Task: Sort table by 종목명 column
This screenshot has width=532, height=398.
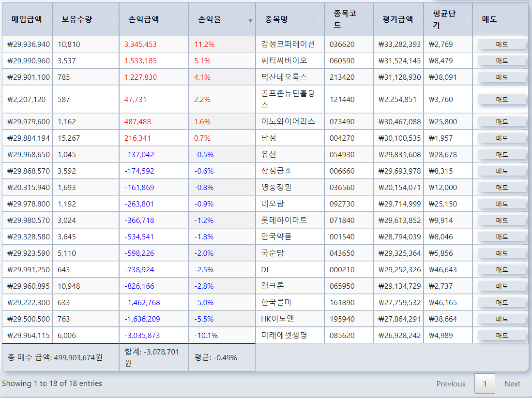Action: (290, 19)
